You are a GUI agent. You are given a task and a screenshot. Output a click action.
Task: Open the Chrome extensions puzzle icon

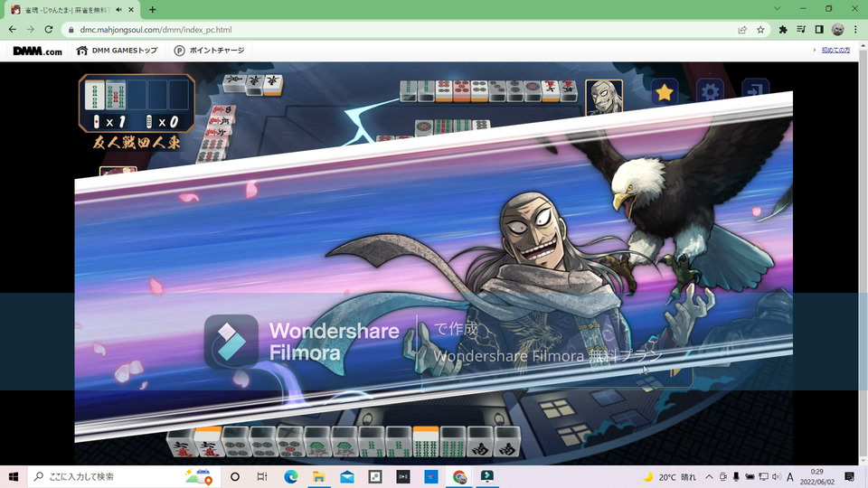coord(783,30)
